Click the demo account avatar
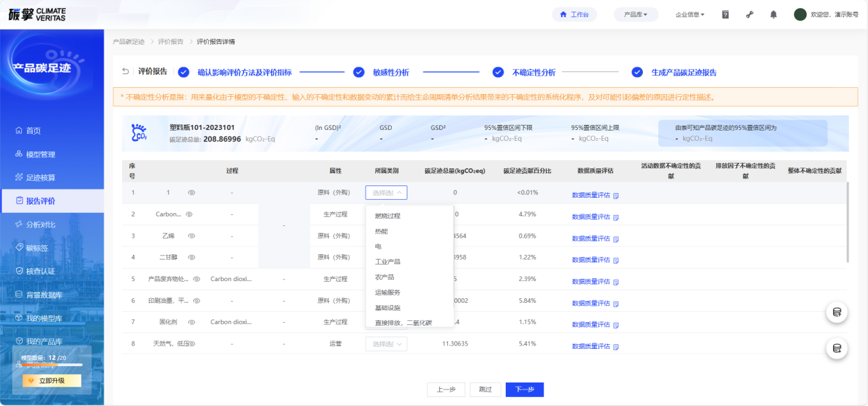 click(800, 14)
